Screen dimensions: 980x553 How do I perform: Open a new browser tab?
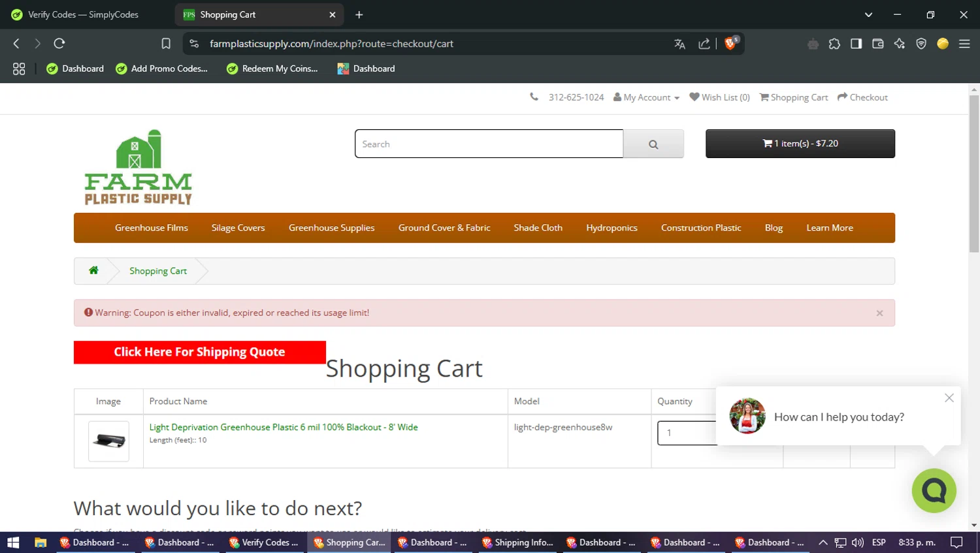coord(359,14)
